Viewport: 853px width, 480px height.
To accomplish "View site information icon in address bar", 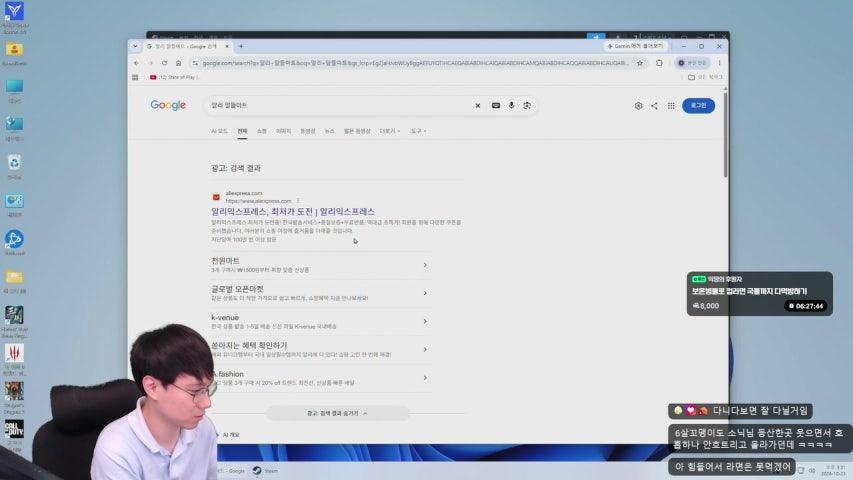I will coord(195,63).
